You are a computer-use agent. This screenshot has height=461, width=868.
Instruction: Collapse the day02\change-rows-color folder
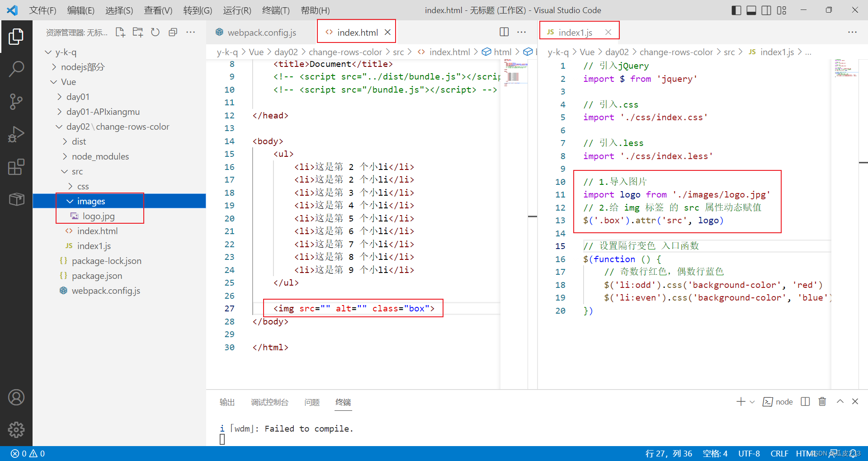59,127
